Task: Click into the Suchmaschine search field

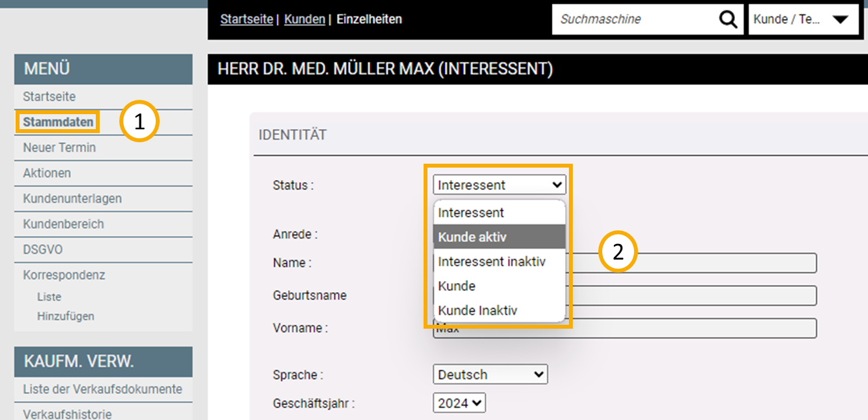Action: pos(635,20)
